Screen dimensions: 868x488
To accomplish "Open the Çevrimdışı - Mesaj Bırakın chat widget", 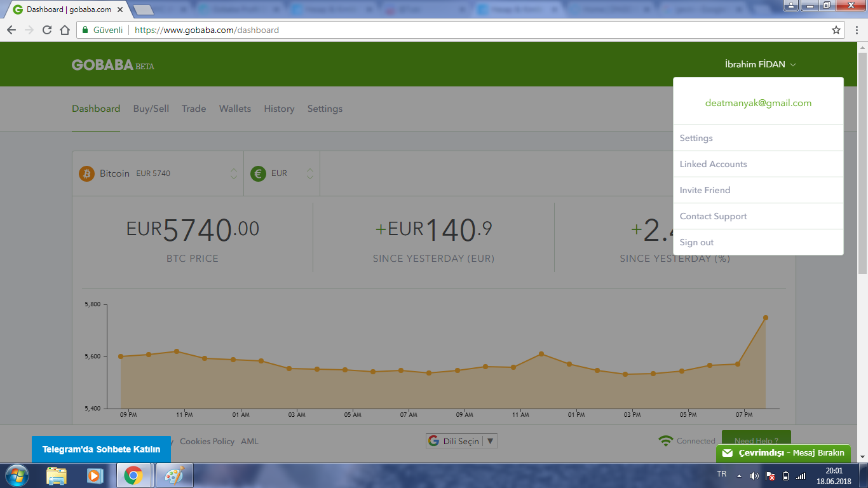I will point(783,453).
